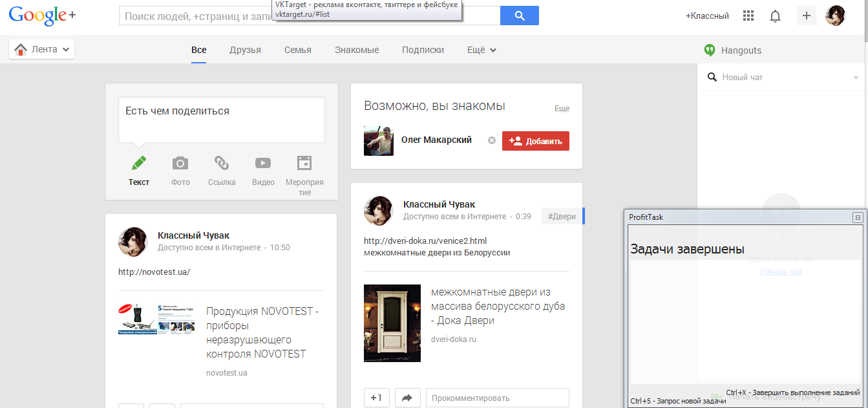Image resolution: width=868 pixels, height=408 pixels.
Task: Switch to the Подписки tab
Action: 423,50
